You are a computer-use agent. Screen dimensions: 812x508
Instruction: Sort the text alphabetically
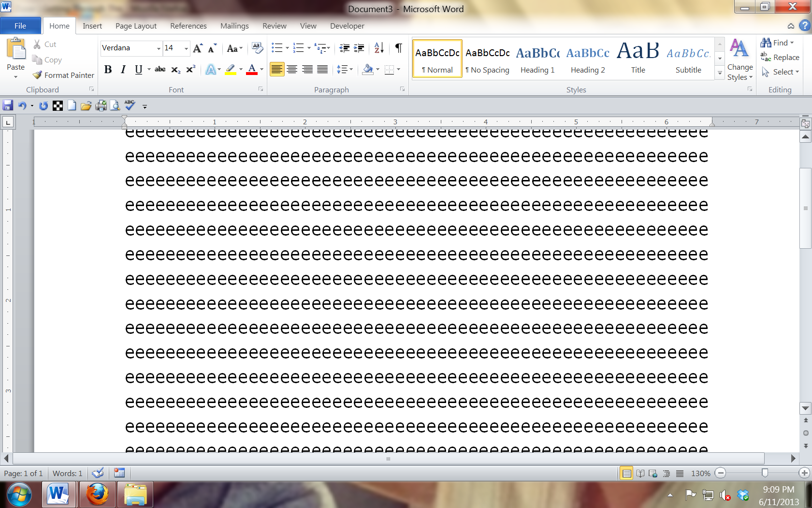[x=379, y=48]
